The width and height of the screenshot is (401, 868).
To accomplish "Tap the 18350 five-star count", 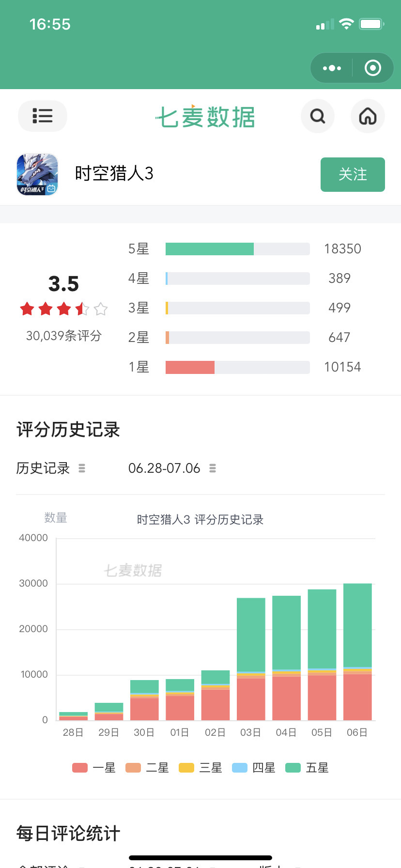I will (342, 249).
